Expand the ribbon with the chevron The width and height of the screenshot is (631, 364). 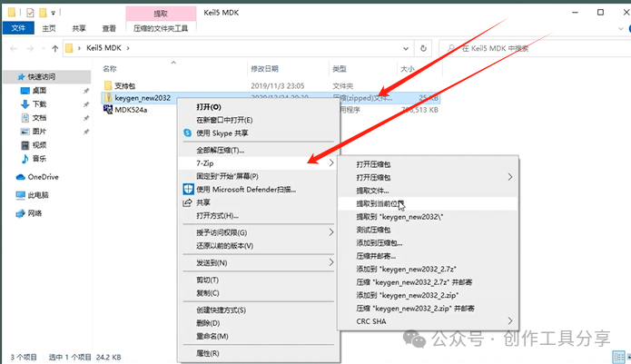(x=620, y=28)
